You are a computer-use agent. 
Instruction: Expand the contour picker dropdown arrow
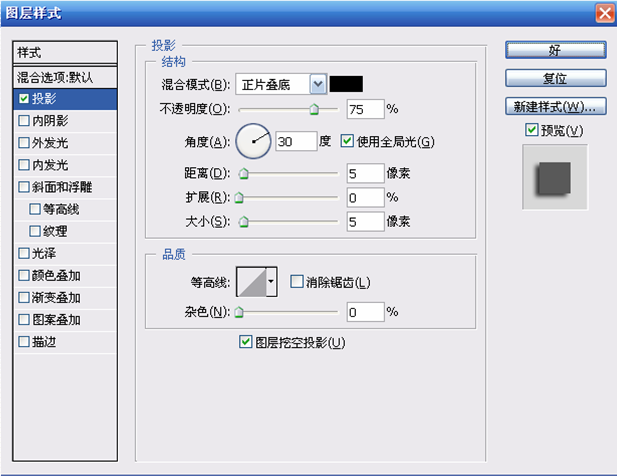click(271, 283)
